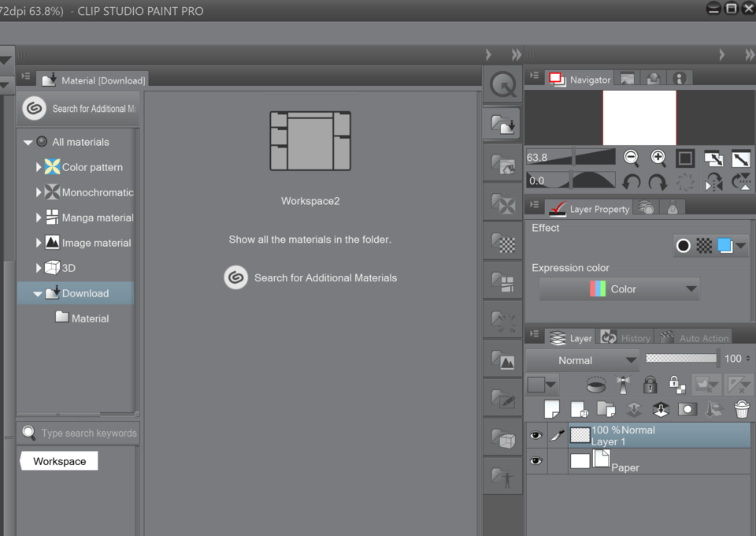
Task: Adjust Navigator zoom slider 63.8
Action: point(571,158)
